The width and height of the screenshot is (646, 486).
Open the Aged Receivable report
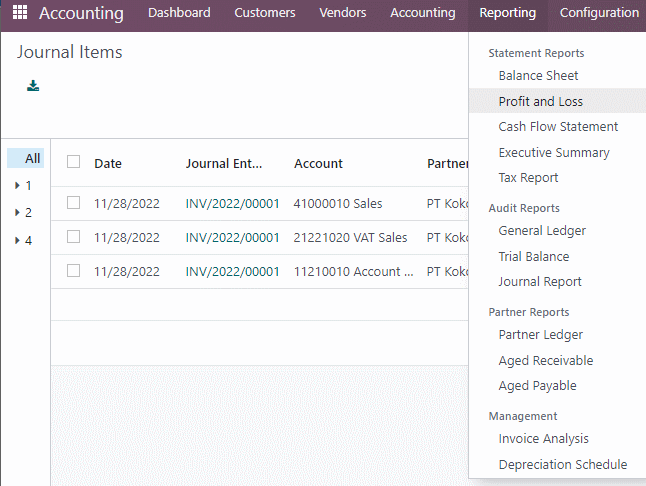(x=545, y=360)
